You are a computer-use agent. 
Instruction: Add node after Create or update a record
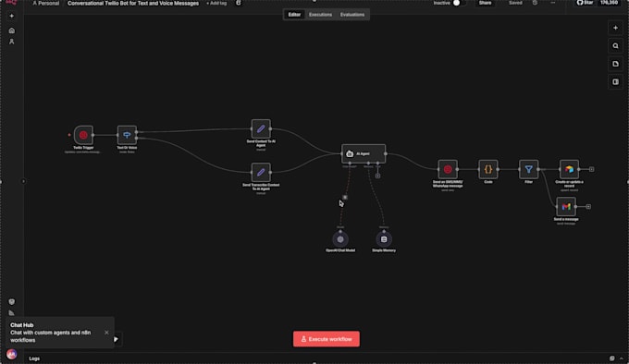click(592, 169)
